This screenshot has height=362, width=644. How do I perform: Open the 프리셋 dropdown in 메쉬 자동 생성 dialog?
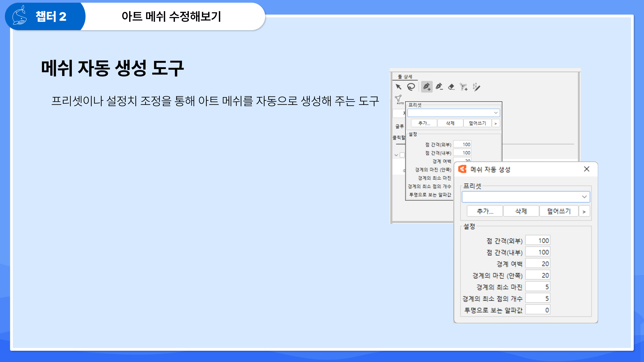pyautogui.click(x=526, y=197)
